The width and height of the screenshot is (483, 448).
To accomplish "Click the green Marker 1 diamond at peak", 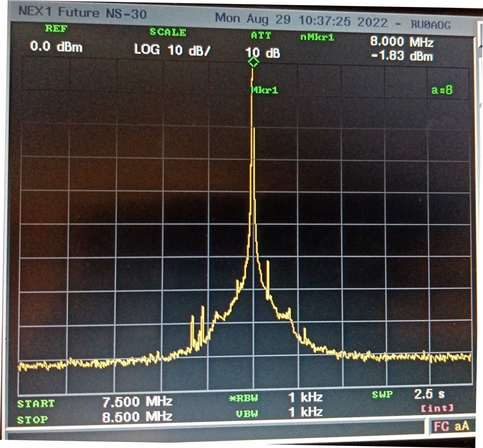I will tap(253, 62).
